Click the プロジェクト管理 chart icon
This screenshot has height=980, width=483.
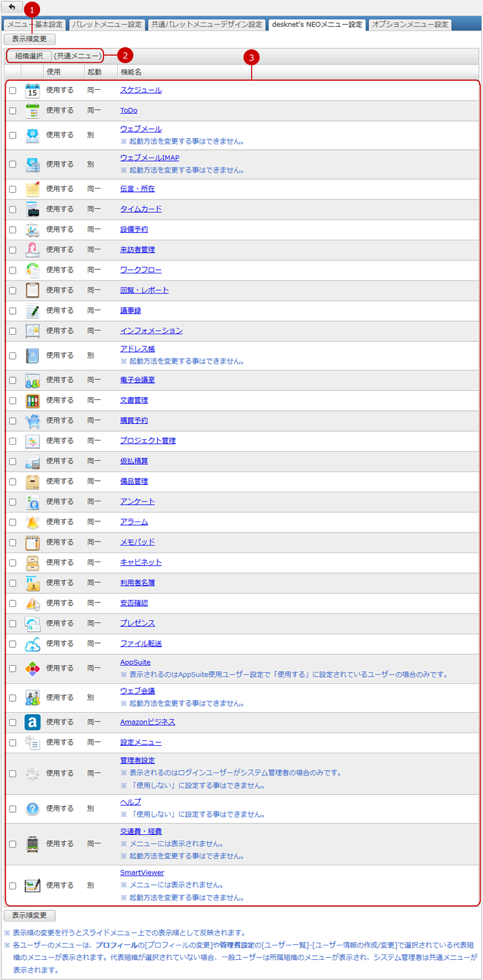coord(32,441)
